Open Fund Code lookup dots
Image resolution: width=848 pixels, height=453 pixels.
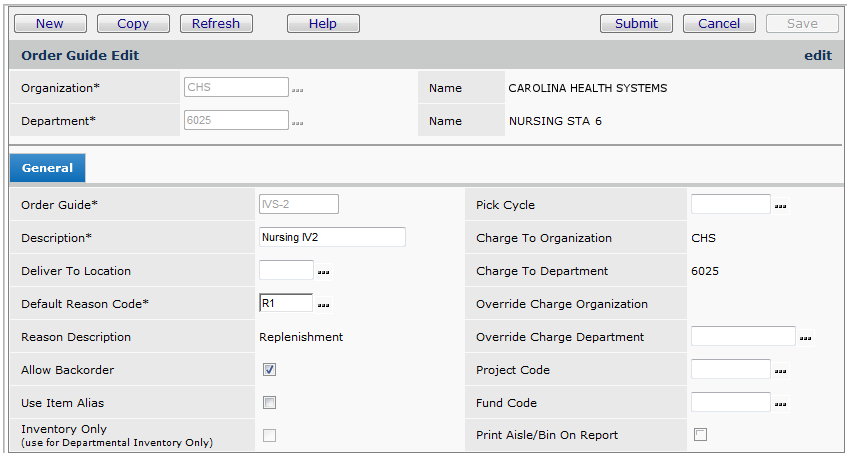781,405
